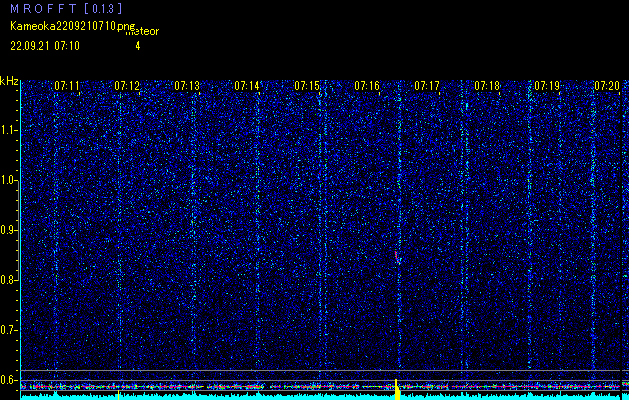
Task: Click the 0.8 frequency axis label
Action: pos(9,280)
